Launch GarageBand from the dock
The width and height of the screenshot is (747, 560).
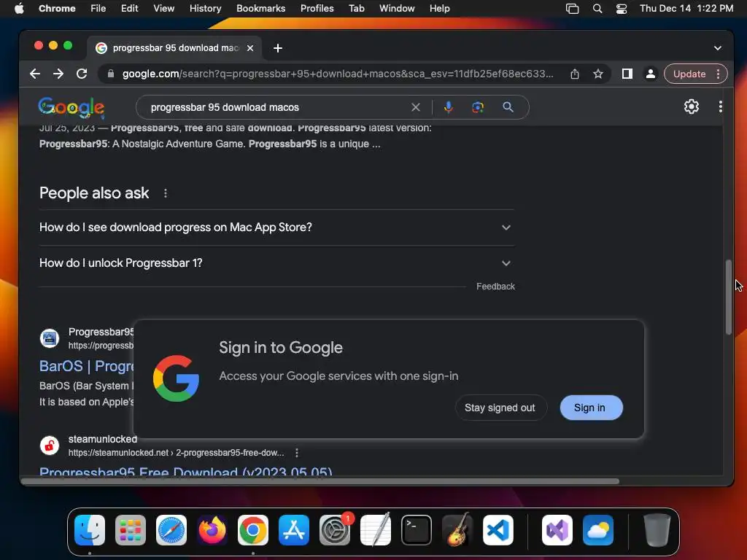(x=457, y=530)
